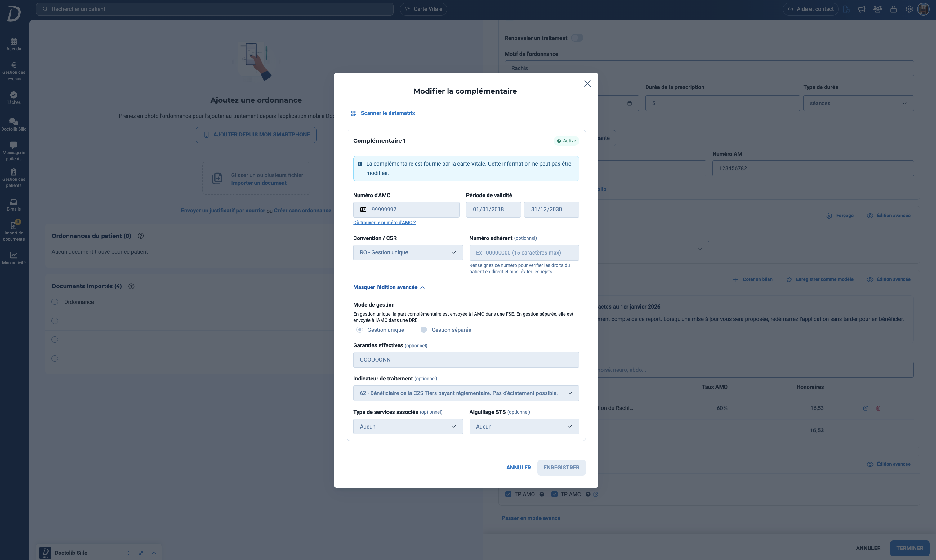Select the Gestion unique radio button
936x560 pixels.
360,330
